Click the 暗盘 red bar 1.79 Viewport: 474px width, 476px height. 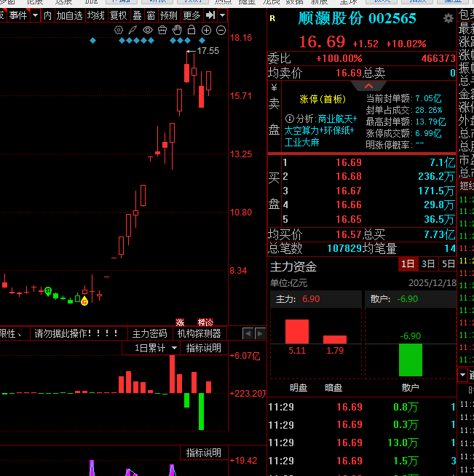tap(335, 339)
